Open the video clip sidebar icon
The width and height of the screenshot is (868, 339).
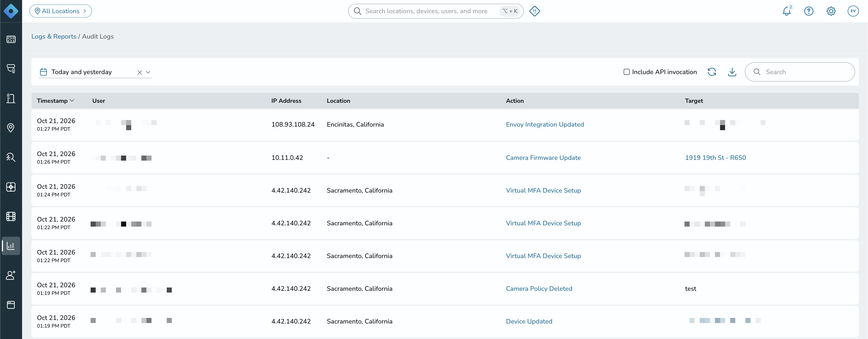click(x=11, y=187)
